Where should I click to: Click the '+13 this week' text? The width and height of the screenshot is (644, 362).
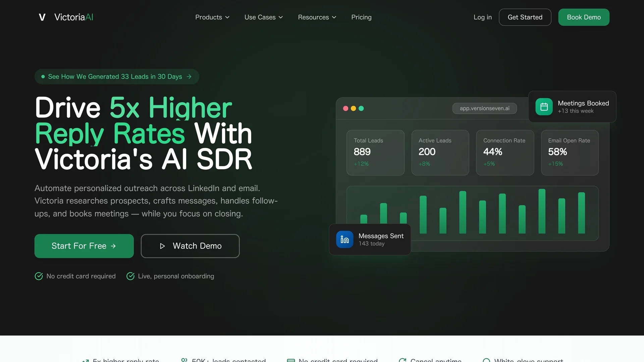click(576, 111)
